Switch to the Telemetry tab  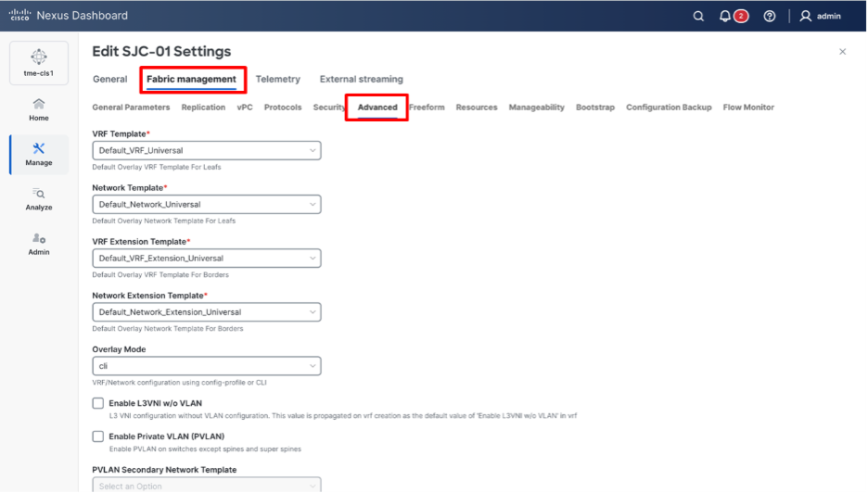(x=278, y=79)
